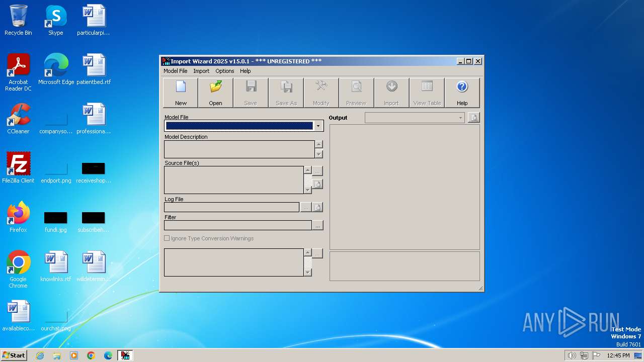Select patientbed.rtf desktop file
Screen dimensions: 644x362
tap(94, 69)
